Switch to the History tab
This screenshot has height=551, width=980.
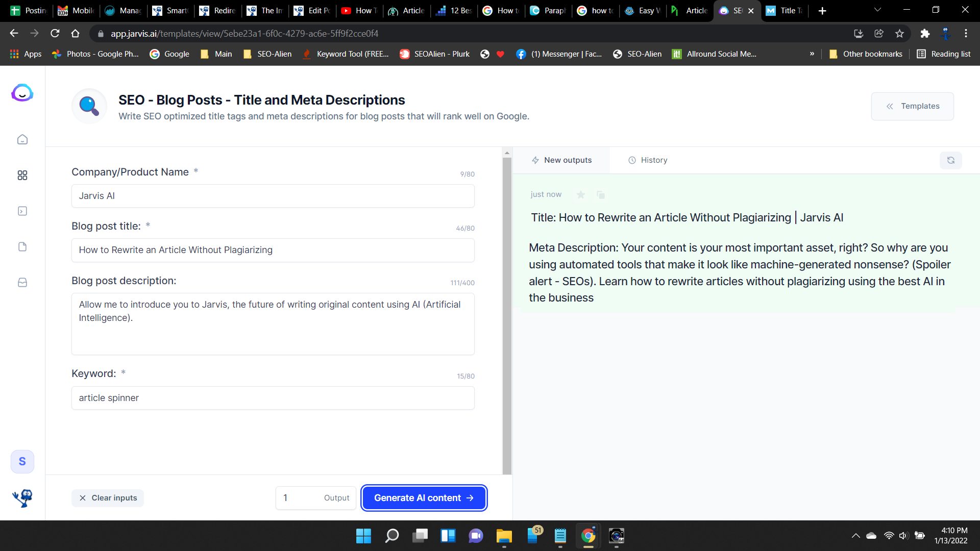coord(647,160)
